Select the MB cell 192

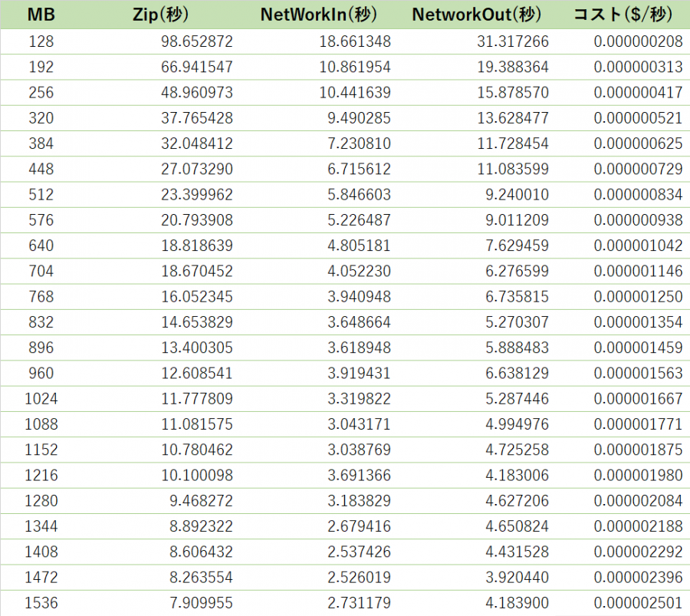coord(41,67)
